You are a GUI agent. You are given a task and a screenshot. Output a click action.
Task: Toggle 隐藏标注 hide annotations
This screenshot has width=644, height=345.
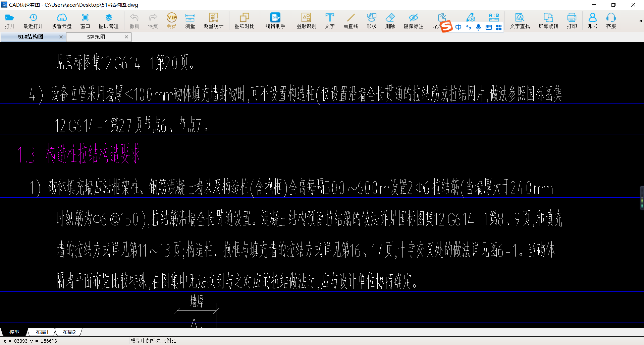pyautogui.click(x=414, y=21)
